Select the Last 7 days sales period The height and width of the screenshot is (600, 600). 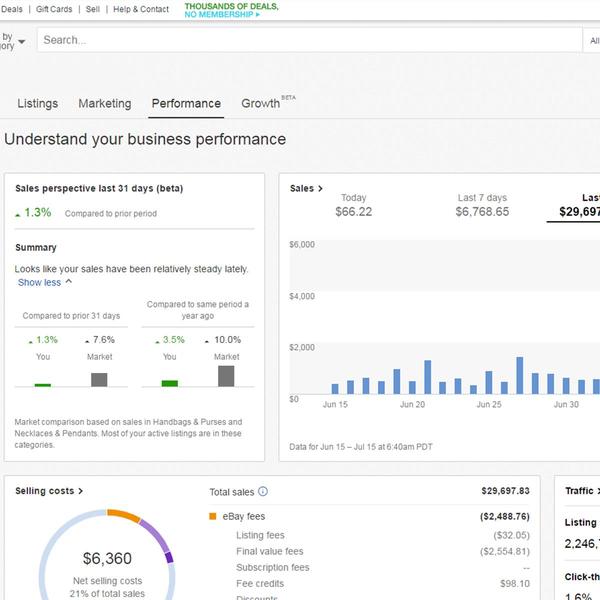pyautogui.click(x=482, y=205)
